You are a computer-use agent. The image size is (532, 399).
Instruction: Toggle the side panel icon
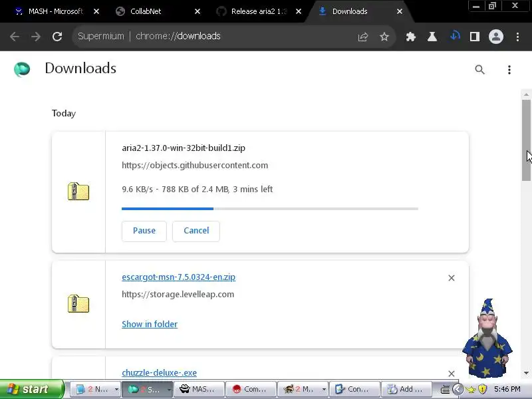[x=475, y=37]
